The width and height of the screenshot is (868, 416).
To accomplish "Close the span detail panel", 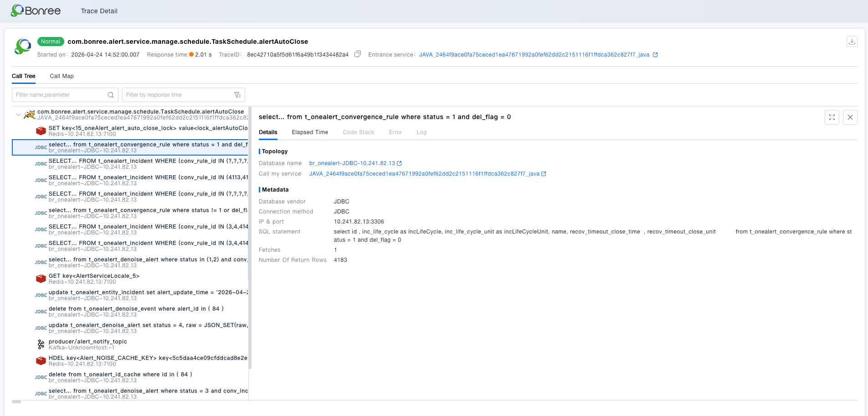I will [850, 117].
